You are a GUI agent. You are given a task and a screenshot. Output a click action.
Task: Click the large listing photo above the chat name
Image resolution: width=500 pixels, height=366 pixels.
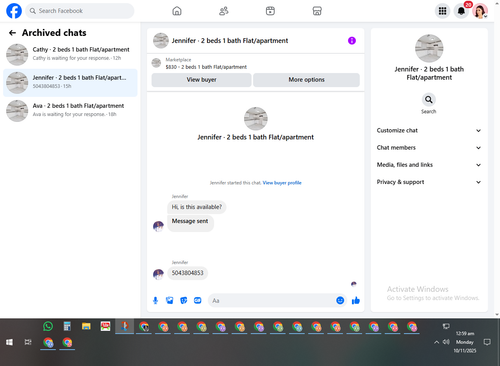[x=256, y=119]
